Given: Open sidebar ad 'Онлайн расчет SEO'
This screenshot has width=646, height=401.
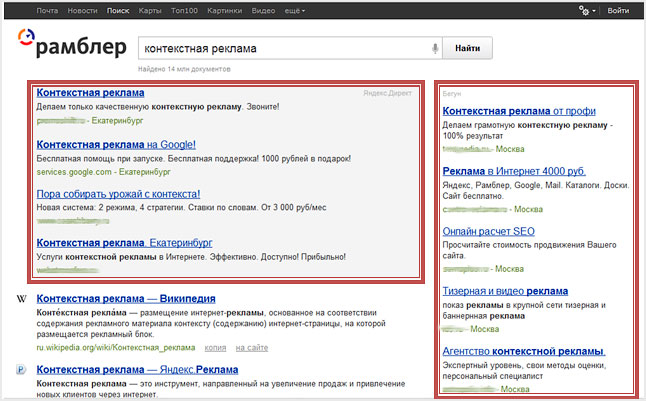Looking at the screenshot, I should tap(489, 231).
